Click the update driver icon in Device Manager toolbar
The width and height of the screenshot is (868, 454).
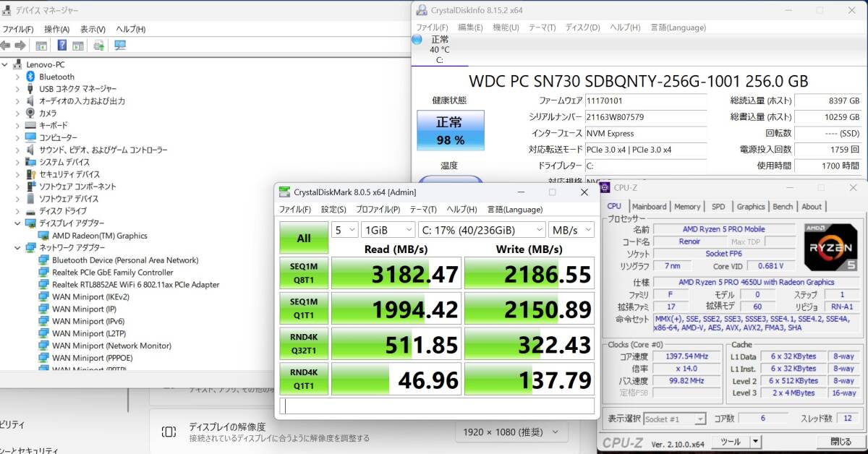click(99, 46)
